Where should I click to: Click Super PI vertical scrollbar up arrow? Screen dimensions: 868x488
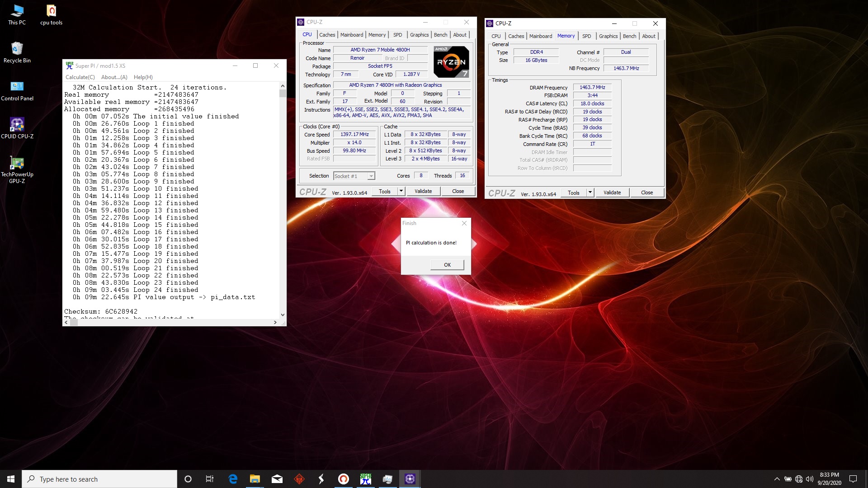pos(283,86)
